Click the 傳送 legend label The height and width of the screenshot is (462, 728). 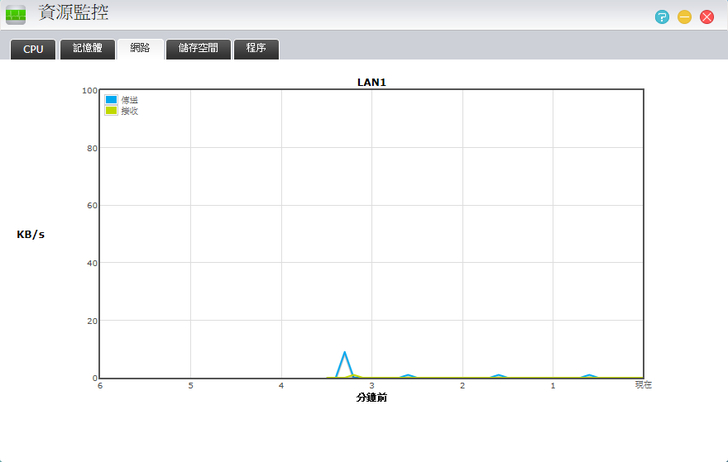(130, 100)
